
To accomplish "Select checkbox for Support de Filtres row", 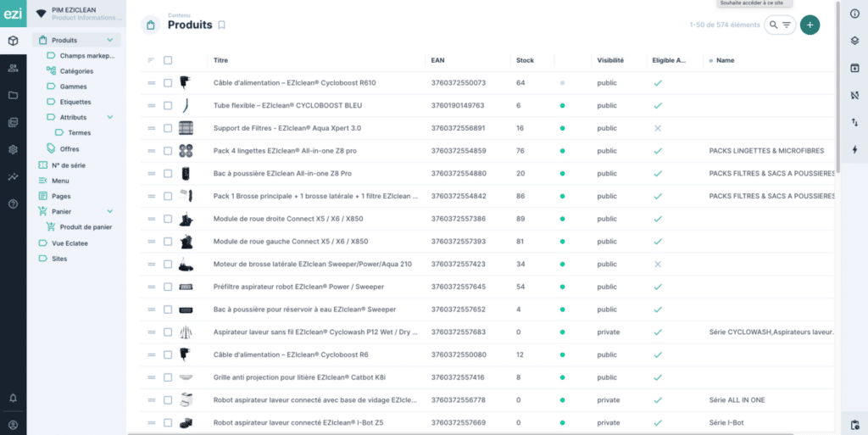I will point(168,128).
